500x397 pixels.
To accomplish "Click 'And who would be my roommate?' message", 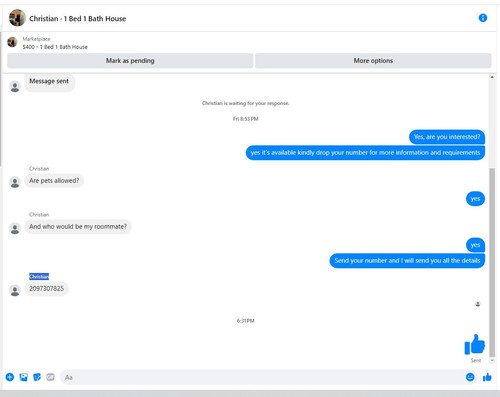I will click(78, 227).
